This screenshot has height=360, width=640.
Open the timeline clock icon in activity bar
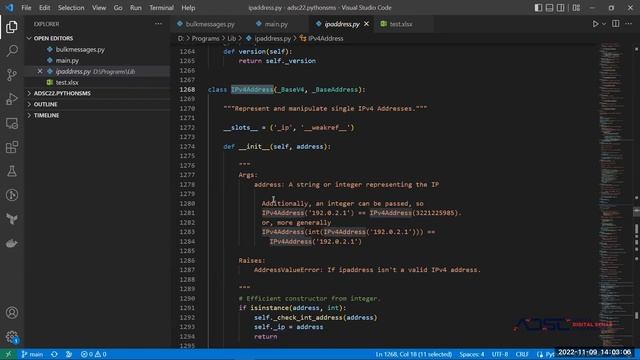[12, 195]
